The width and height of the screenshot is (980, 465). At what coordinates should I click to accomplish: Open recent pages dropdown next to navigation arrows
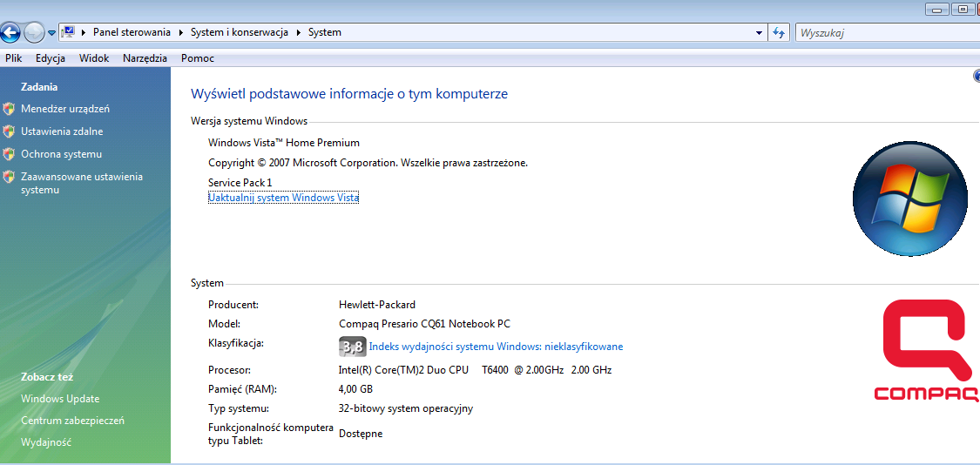[x=52, y=33]
